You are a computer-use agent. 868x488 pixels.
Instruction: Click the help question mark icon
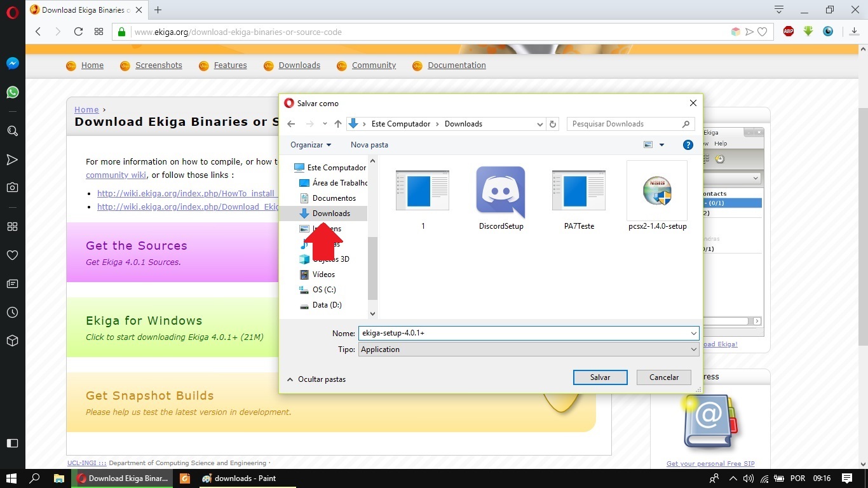[x=688, y=145]
